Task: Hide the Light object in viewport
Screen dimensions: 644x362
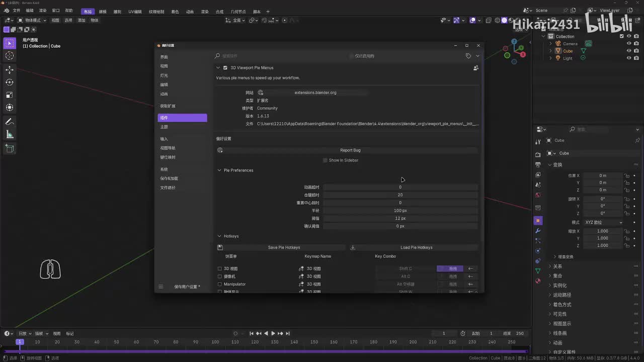Action: (x=629, y=58)
